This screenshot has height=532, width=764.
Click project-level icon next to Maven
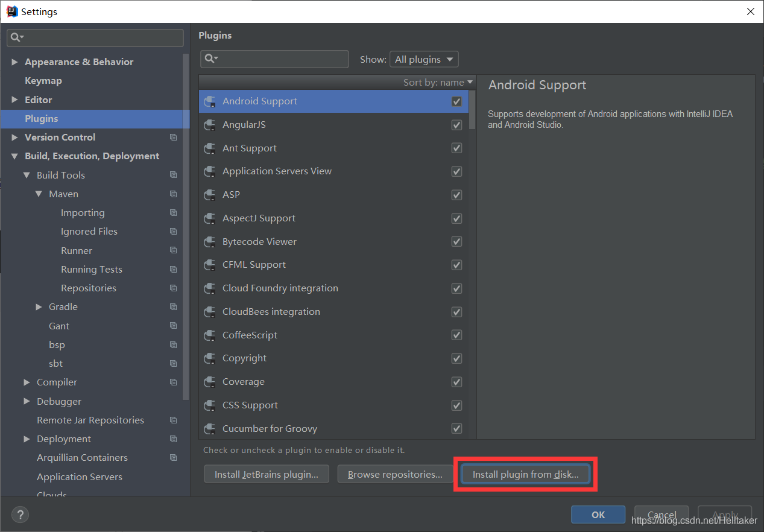(x=174, y=194)
